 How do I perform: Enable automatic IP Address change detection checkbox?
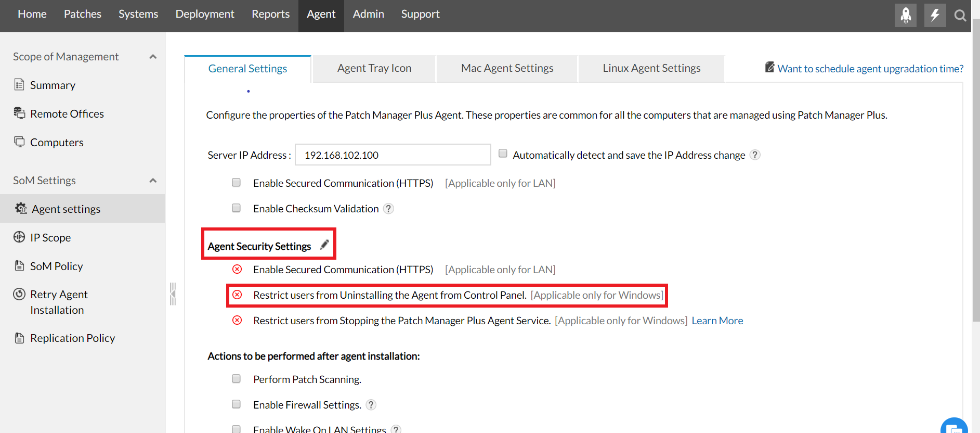coord(503,154)
